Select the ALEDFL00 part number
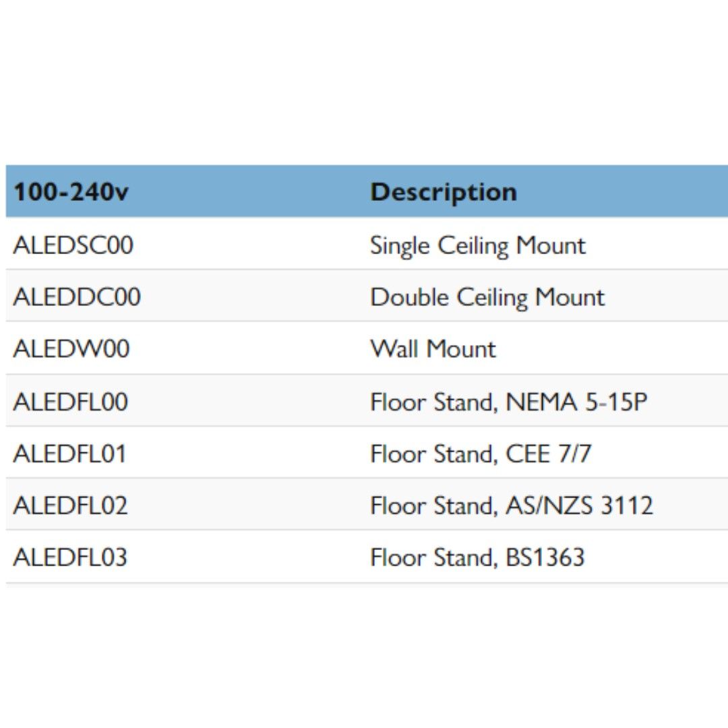The image size is (728, 728). coord(70,402)
